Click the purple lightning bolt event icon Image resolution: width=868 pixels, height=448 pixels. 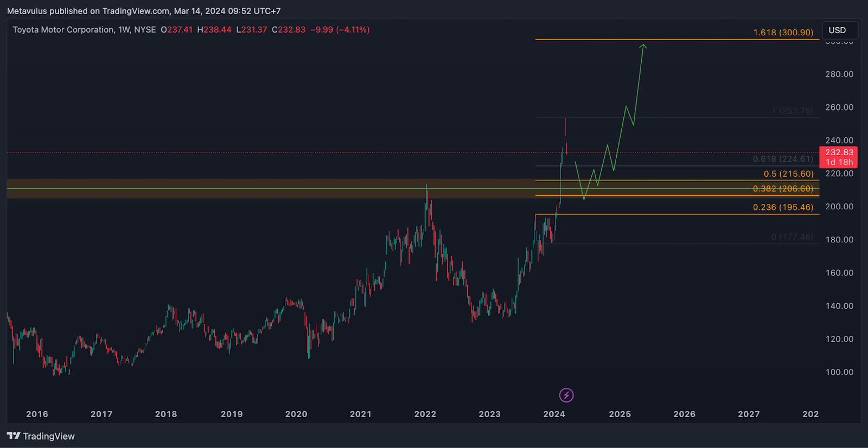click(x=566, y=395)
